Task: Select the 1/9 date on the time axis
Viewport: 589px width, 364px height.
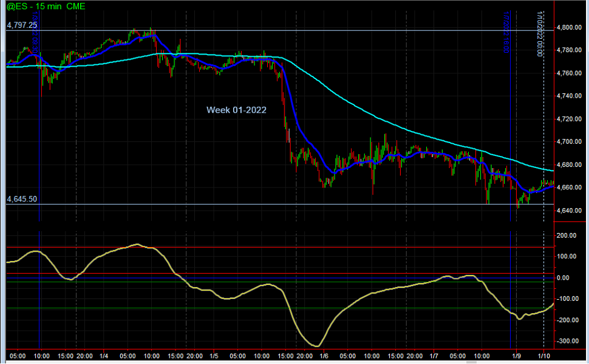Action: [x=516, y=356]
